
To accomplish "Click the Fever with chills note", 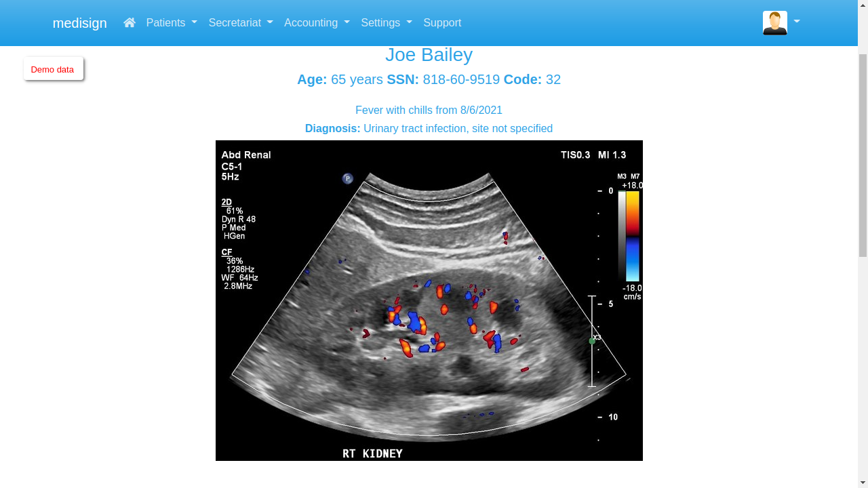I will click(429, 110).
